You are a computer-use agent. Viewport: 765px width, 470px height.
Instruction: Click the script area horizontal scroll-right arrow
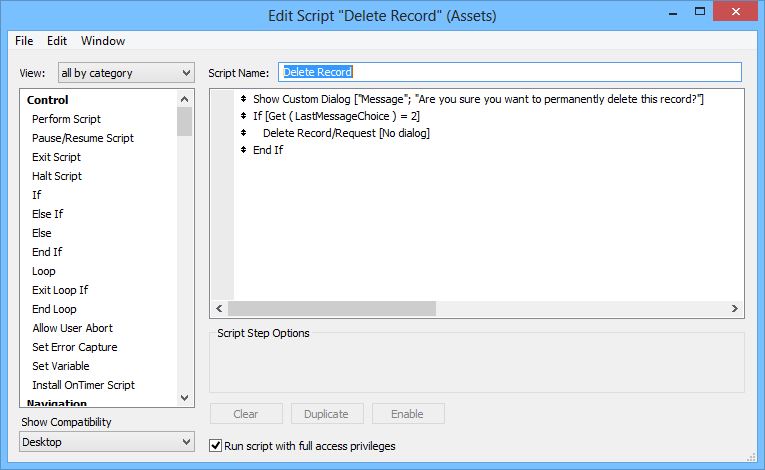coord(735,310)
